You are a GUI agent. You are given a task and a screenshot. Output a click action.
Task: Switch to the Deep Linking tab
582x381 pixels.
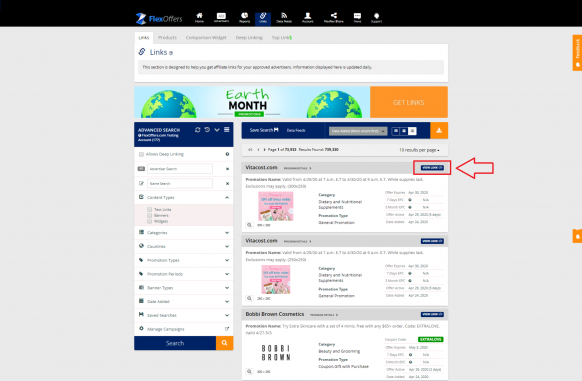point(249,38)
